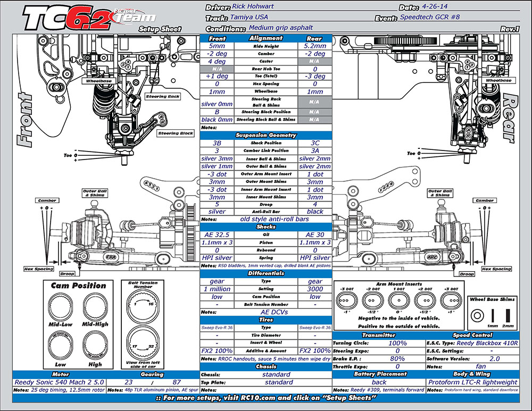
Task: Click front Caster value 4 deg
Action: (x=217, y=61)
